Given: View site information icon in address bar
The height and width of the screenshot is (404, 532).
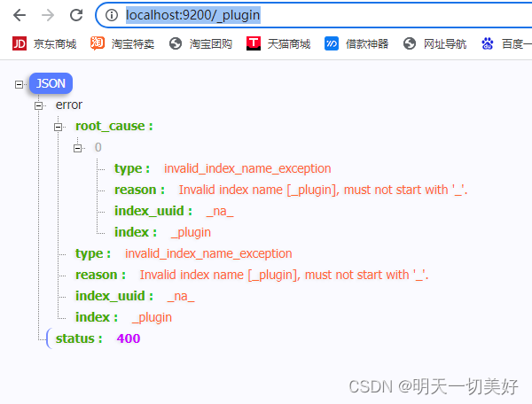Looking at the screenshot, I should click(x=112, y=15).
